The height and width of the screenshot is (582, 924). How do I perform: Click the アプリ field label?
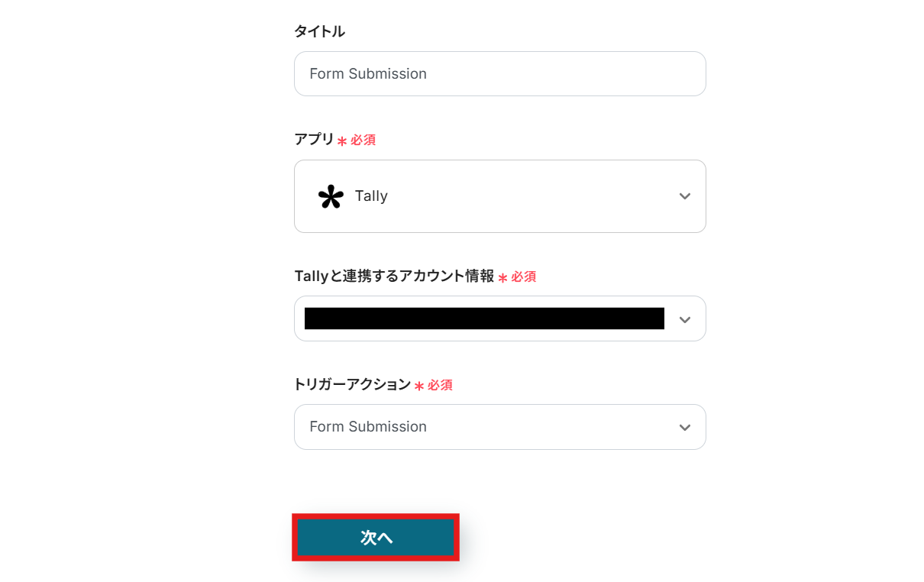click(x=314, y=139)
